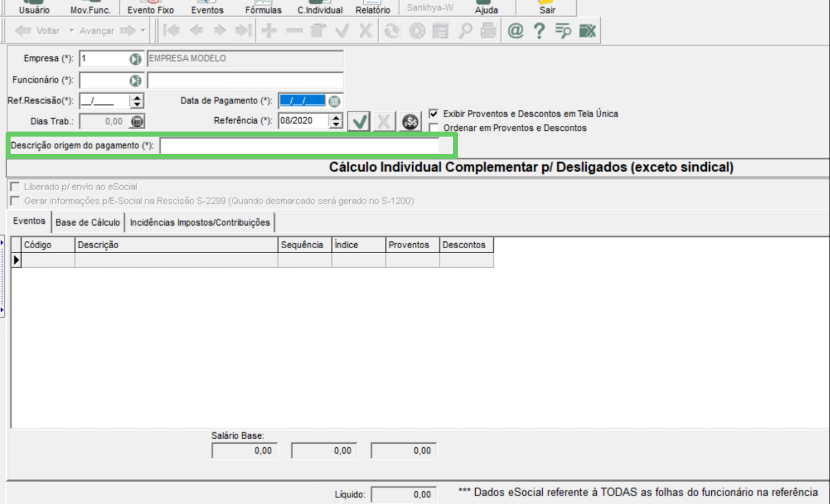Click the Empresa code input field
Image resolution: width=830 pixels, height=504 pixels.
pyautogui.click(x=104, y=59)
